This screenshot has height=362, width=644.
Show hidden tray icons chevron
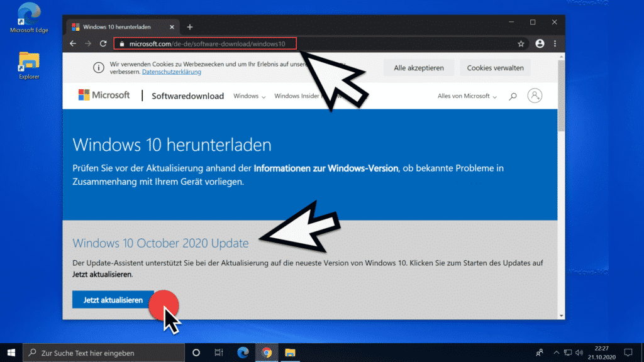[556, 353]
